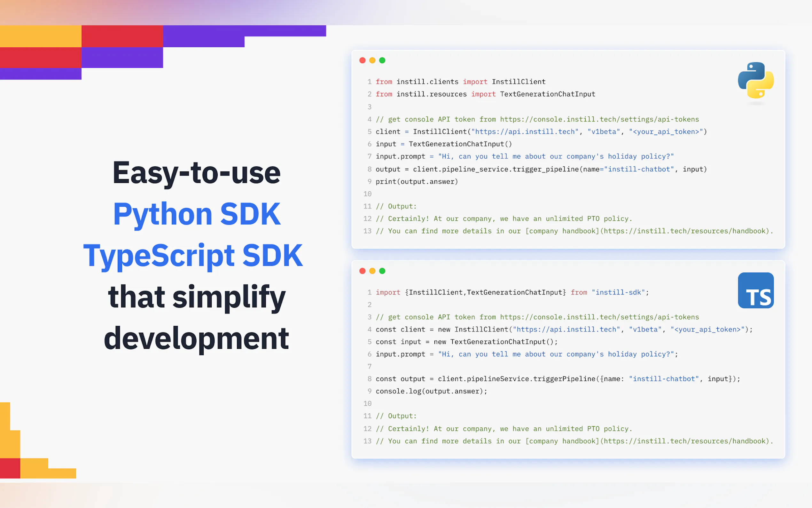812x508 pixels.
Task: Click the console.instill.tech API tokens URL in Python code
Action: [599, 119]
